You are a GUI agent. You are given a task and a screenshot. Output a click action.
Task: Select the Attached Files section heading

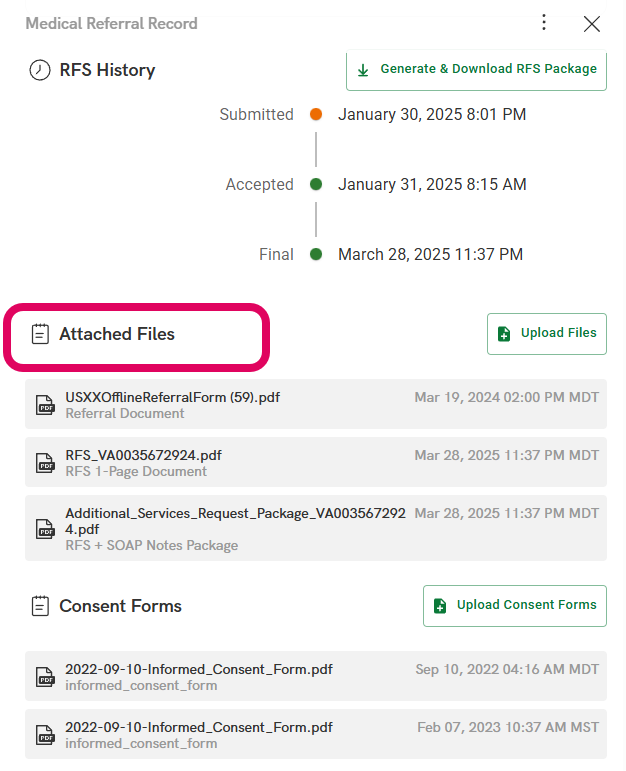click(x=117, y=334)
